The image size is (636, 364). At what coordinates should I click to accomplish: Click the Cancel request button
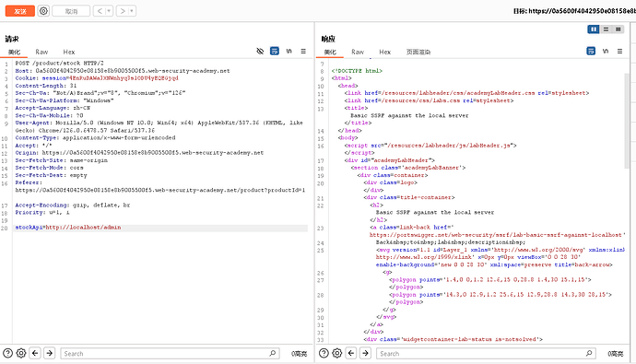pyautogui.click(x=71, y=11)
